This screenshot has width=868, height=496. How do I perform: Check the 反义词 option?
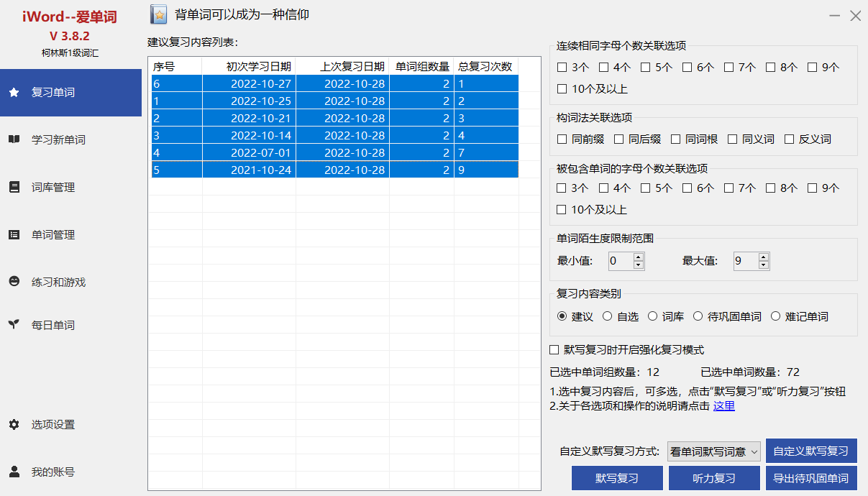point(789,139)
